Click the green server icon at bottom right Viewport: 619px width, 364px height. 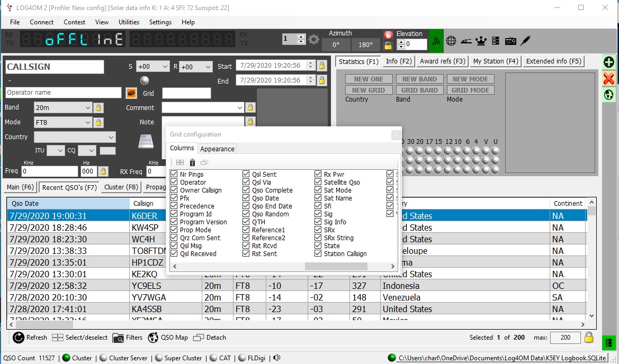point(608,342)
